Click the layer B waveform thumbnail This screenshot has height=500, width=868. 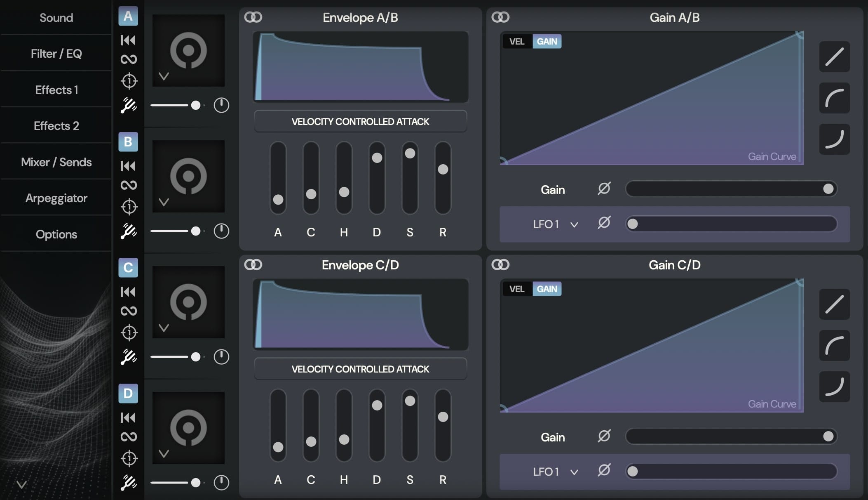(x=189, y=176)
